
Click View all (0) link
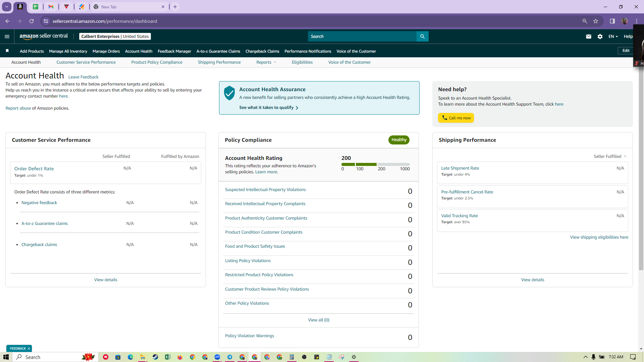319,320
